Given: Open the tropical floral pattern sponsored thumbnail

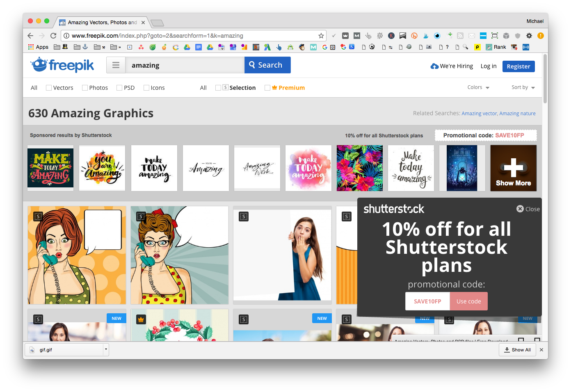Looking at the screenshot, I should (360, 168).
